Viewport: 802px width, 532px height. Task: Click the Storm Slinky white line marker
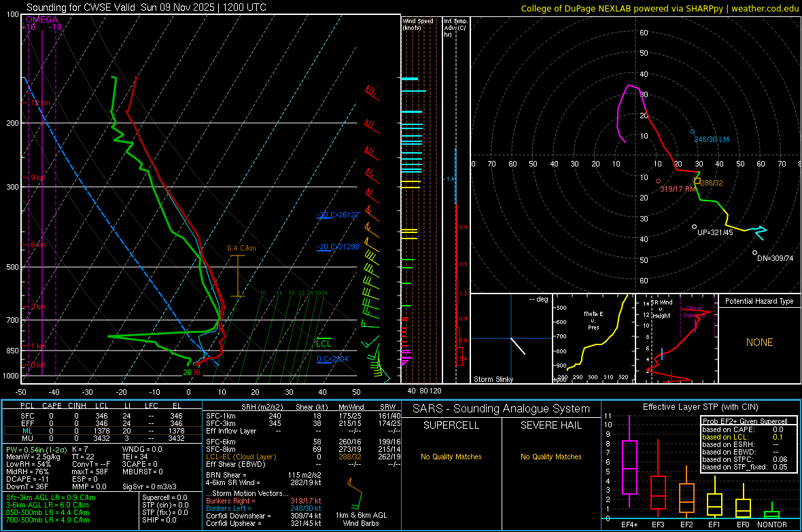pos(518,346)
